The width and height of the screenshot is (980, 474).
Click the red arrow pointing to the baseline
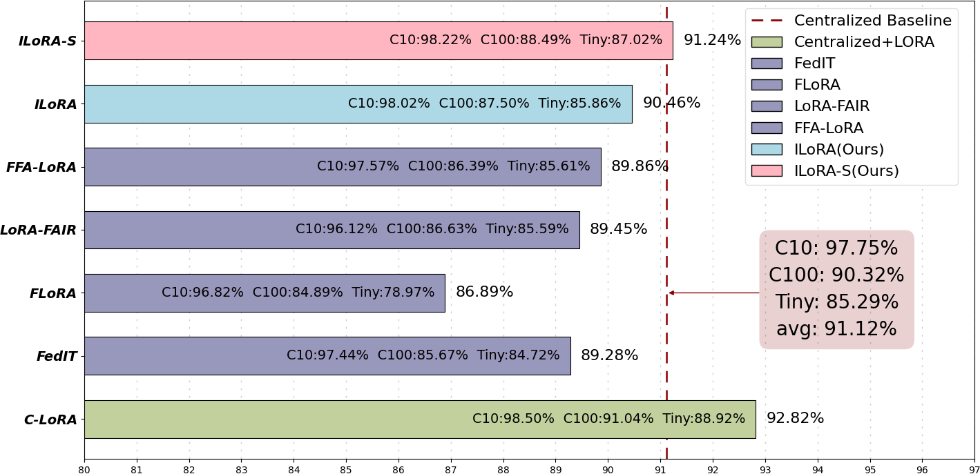point(713,293)
